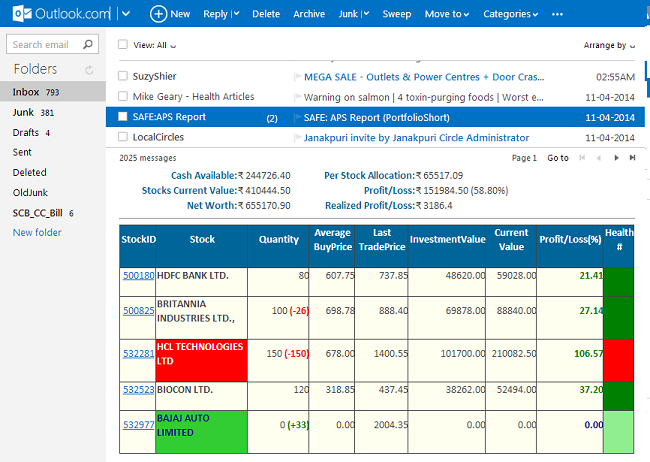Screen dimensions: 650x462
Task: Open the Inbox folder
Action: coord(53,92)
